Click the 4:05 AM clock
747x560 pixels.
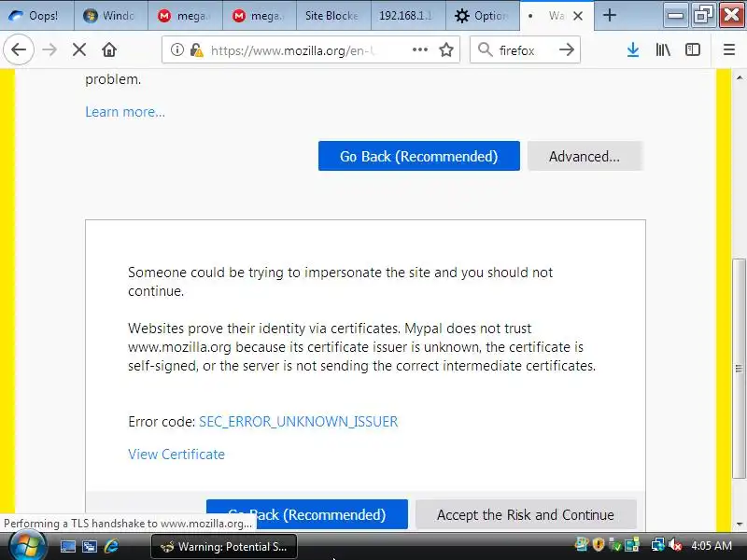712,545
